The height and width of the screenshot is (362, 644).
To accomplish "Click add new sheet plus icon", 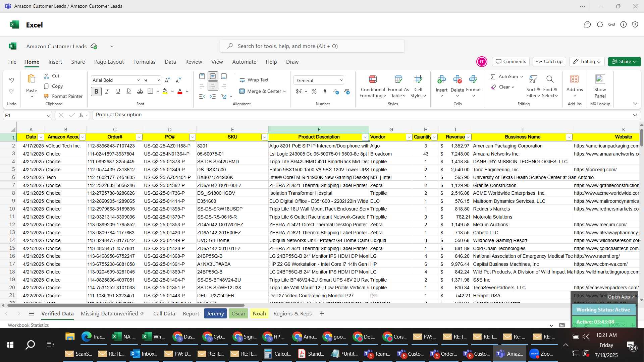I will point(322,314).
